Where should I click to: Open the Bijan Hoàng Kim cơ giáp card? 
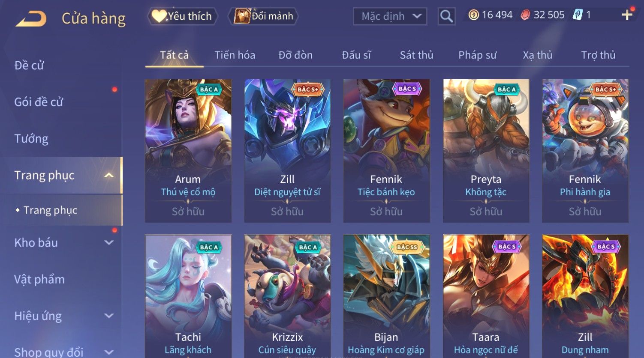[x=386, y=296]
